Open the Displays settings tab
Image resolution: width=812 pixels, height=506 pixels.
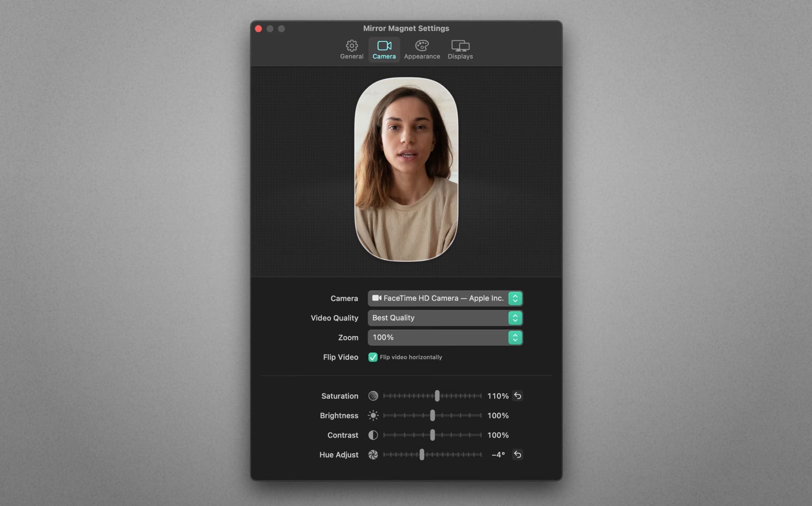pyautogui.click(x=460, y=50)
